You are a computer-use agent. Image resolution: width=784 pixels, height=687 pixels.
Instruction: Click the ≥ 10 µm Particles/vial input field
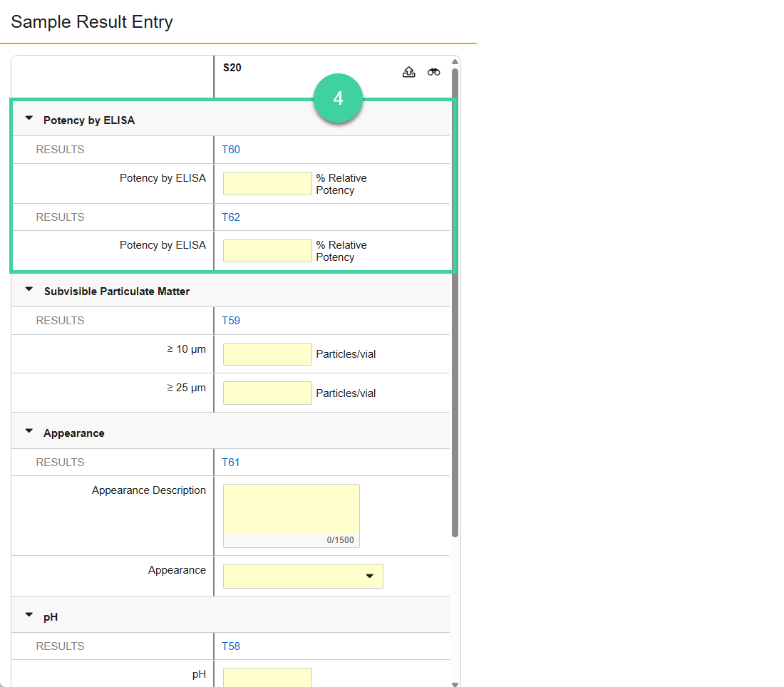pos(267,353)
